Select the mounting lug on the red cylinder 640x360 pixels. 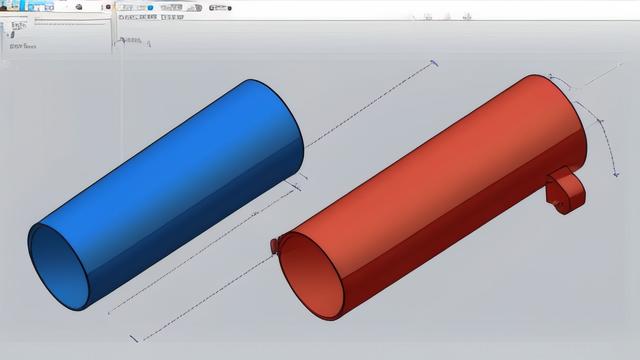click(x=565, y=190)
